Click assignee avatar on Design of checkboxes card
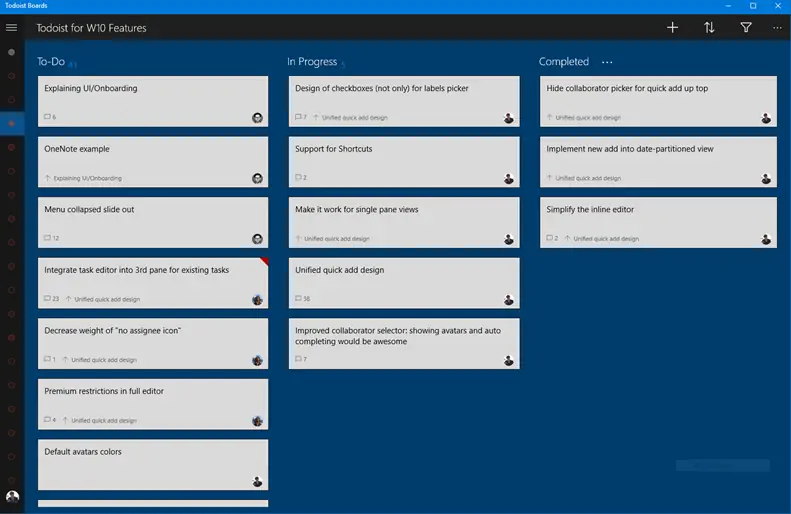Screen dimensions: 791x514 (508, 118)
